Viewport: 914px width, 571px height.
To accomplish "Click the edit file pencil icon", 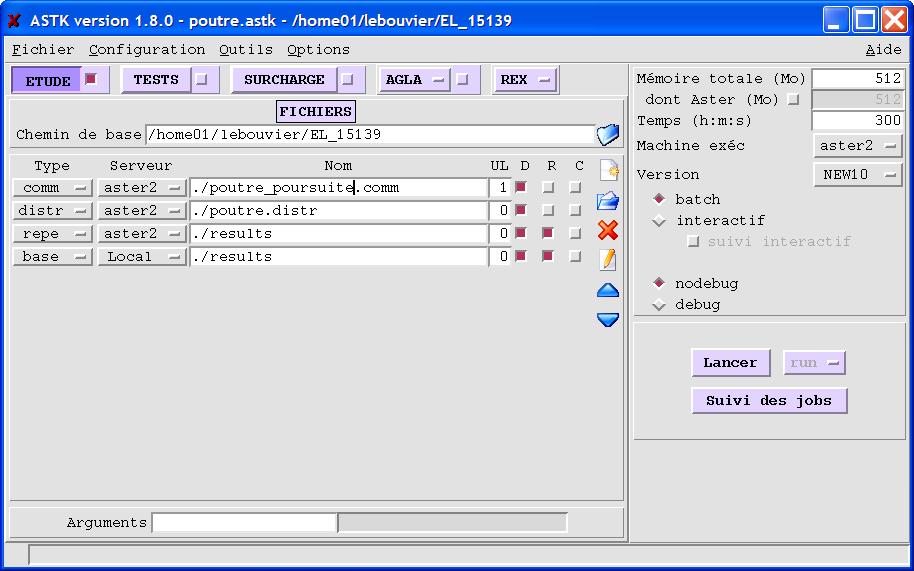I will [608, 260].
